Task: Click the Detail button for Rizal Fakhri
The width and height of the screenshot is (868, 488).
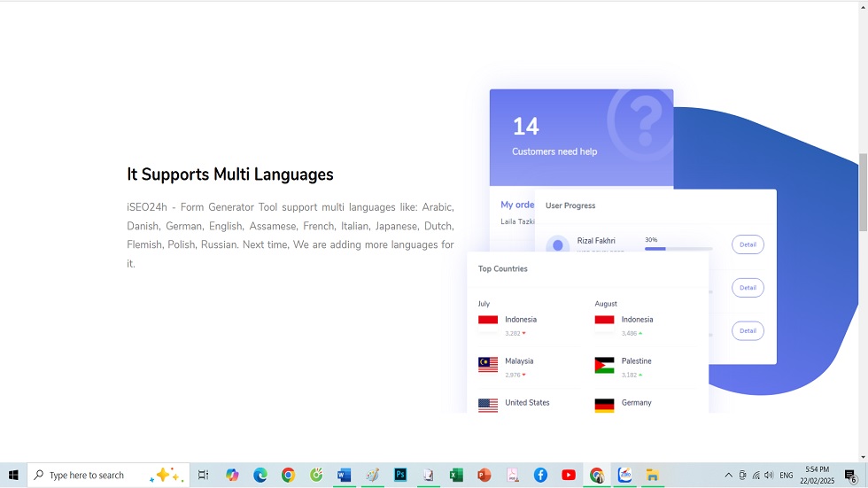Action: pos(748,244)
